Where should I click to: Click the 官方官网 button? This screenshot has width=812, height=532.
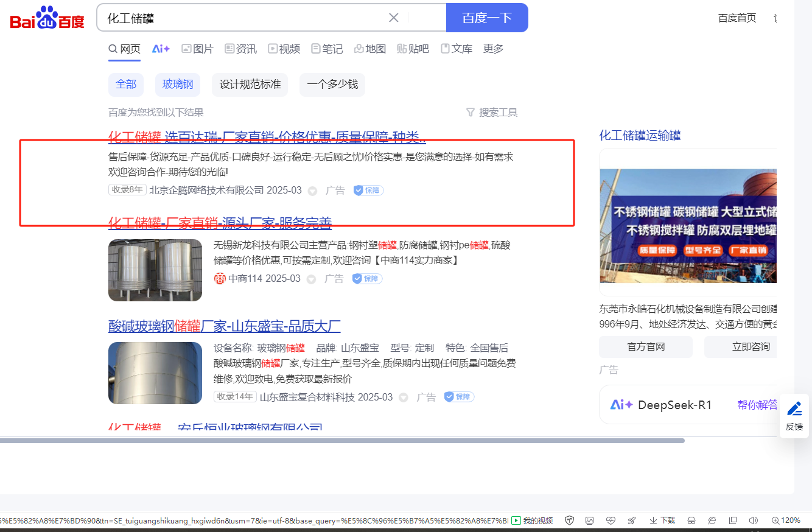(x=646, y=347)
